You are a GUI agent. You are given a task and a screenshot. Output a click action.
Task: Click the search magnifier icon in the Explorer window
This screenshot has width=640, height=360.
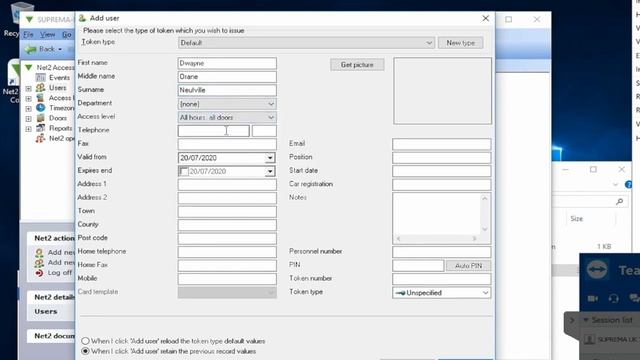tap(620, 201)
